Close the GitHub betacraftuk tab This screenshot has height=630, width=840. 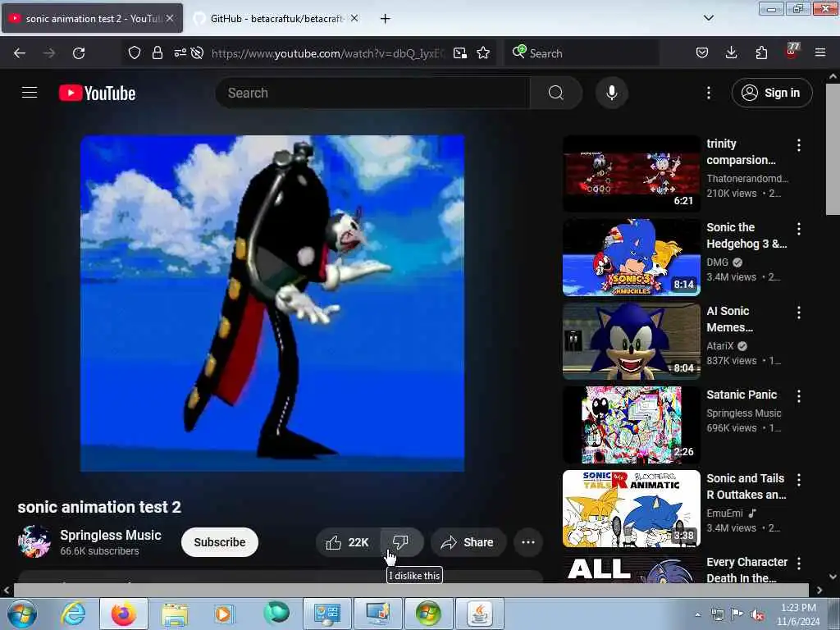coord(354,18)
